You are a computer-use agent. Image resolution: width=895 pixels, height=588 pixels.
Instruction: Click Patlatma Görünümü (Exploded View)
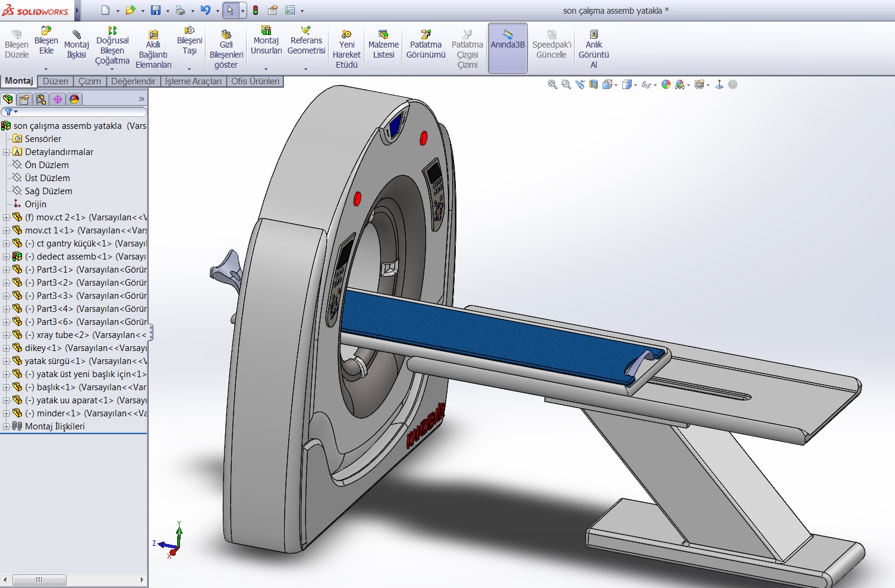[x=426, y=45]
